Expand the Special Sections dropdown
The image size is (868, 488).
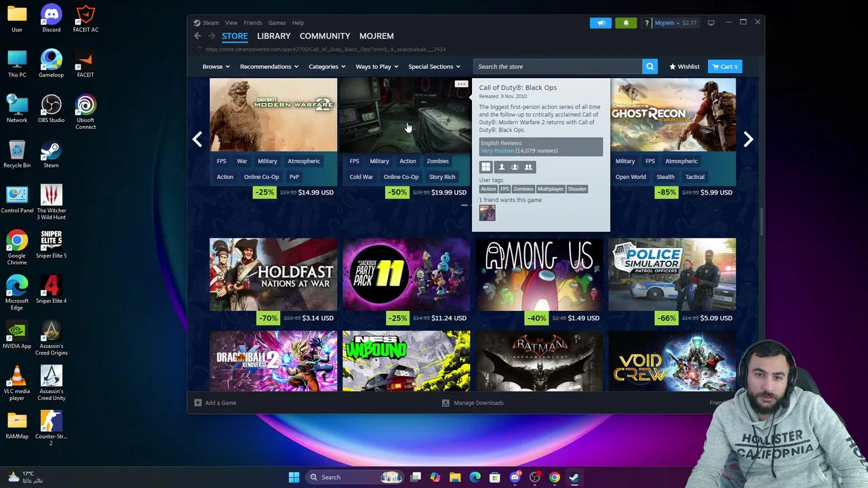tap(434, 66)
